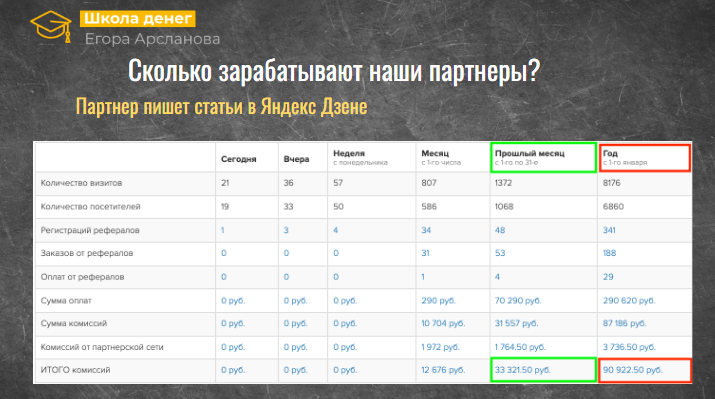715x399 pixels.
Task: Click visits value 807 for the month
Action: 429,183
